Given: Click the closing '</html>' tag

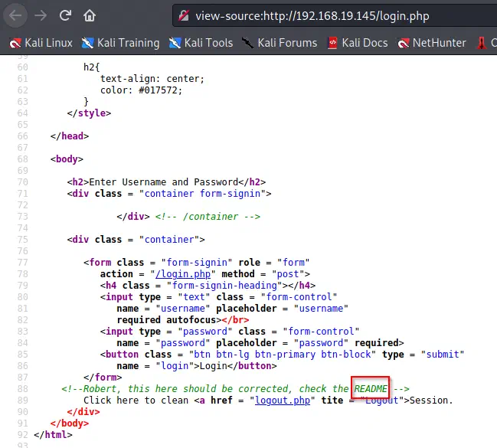Looking at the screenshot, I should 53,435.
